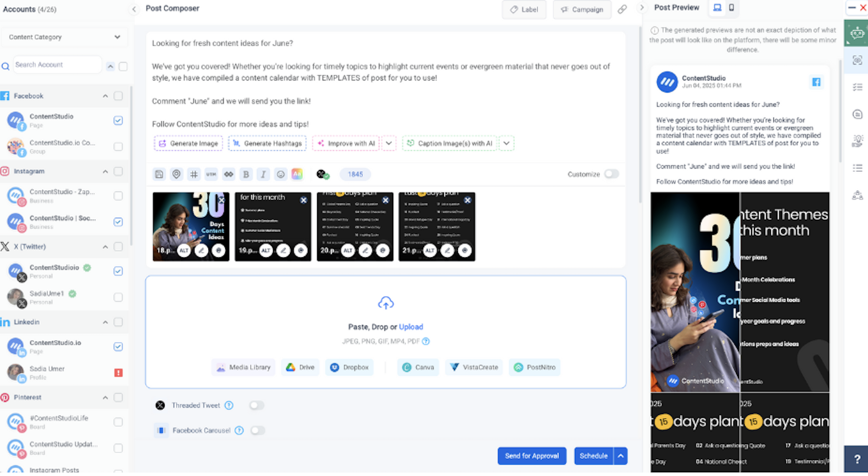Image resolution: width=868 pixels, height=476 pixels.
Task: Collapse the Facebook accounts section
Action: (105, 96)
